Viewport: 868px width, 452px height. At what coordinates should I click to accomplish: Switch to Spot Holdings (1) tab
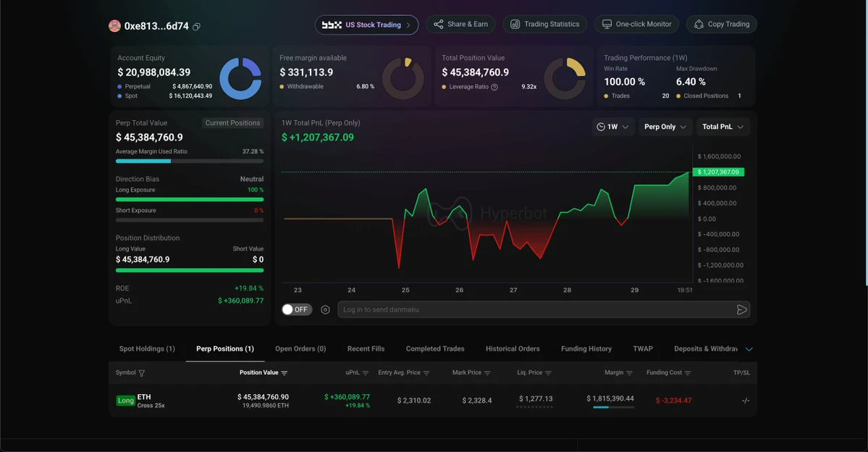pyautogui.click(x=147, y=348)
